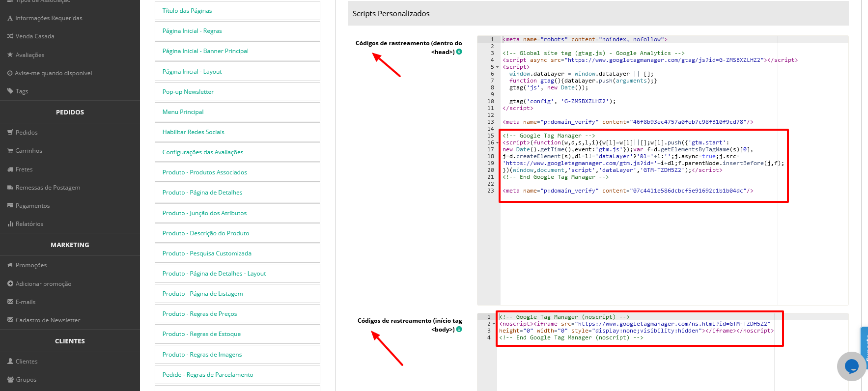Open Habilitar Redes Sociais
Viewport: 868px width, 391px height.
[x=237, y=132]
